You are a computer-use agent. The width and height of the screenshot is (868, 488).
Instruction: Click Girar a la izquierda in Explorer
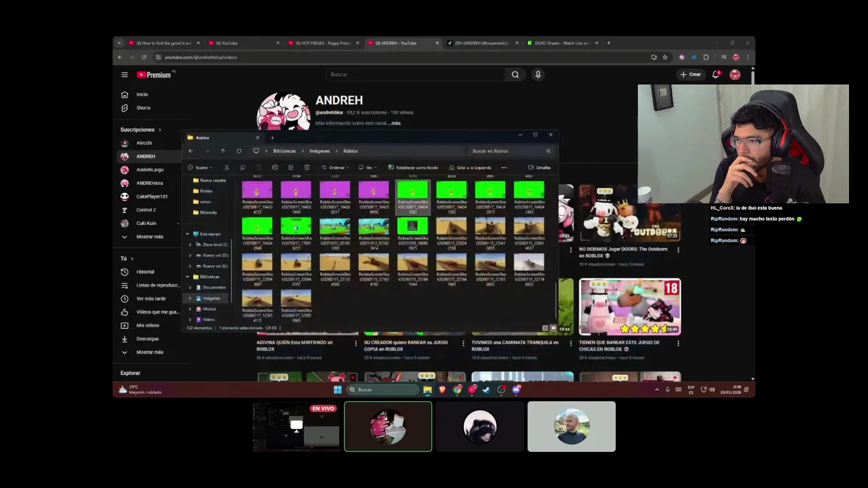(x=470, y=167)
